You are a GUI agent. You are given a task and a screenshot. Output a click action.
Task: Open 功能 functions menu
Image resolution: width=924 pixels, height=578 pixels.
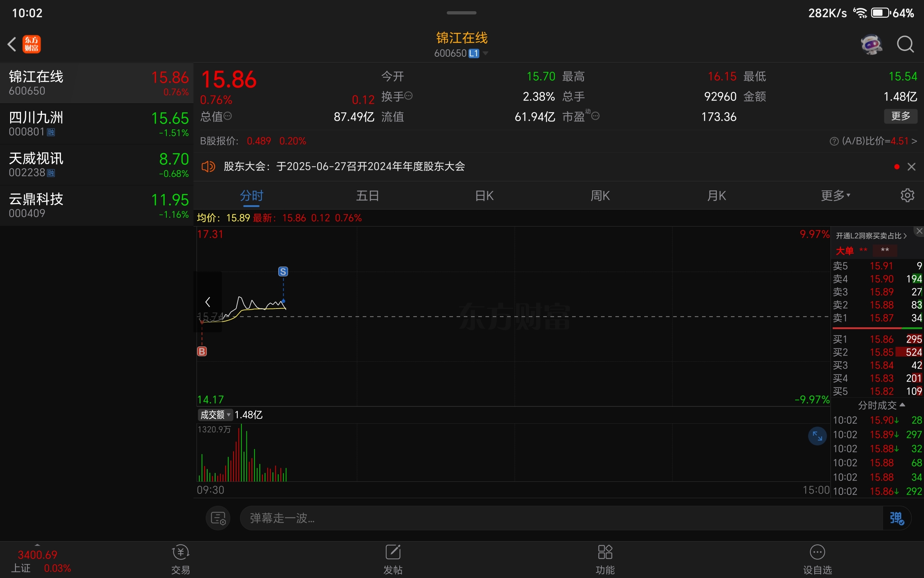605,560
